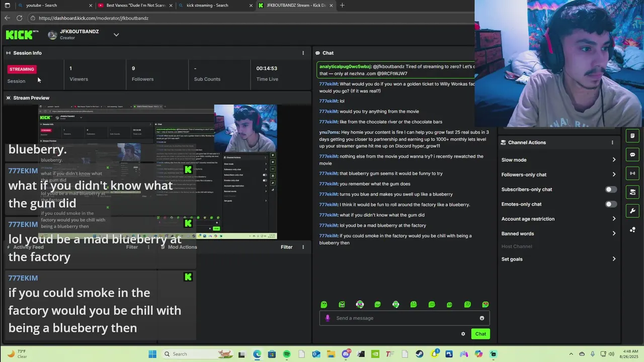Click 777ekiM on the 'lol' chat message
This screenshot has height=362, width=644.
tap(328, 101)
